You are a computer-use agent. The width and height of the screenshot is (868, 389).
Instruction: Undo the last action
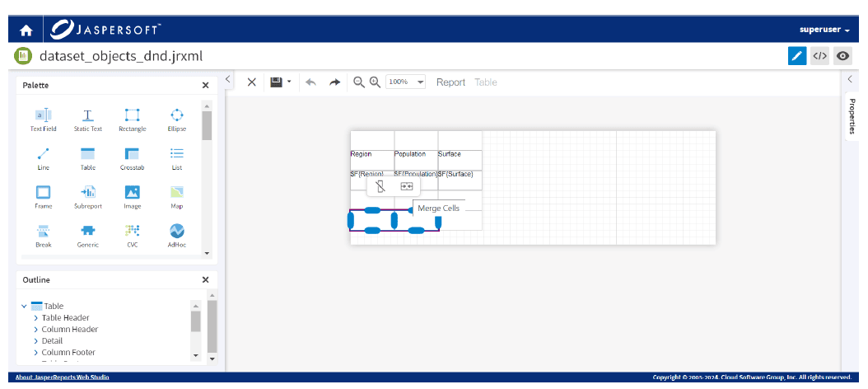[311, 82]
